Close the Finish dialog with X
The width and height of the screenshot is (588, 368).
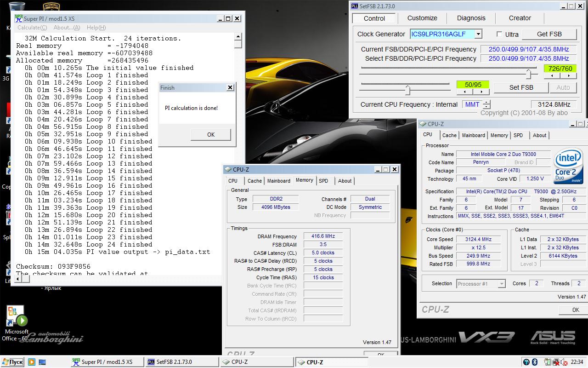[230, 87]
